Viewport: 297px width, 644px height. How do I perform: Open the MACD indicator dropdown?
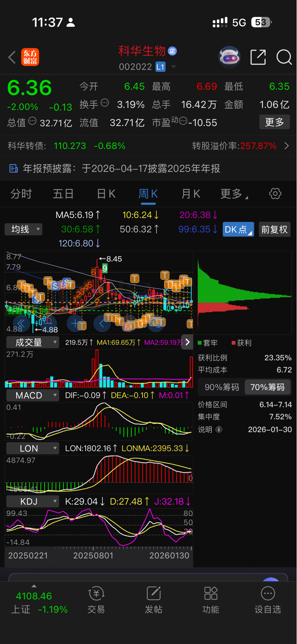pyautogui.click(x=32, y=395)
